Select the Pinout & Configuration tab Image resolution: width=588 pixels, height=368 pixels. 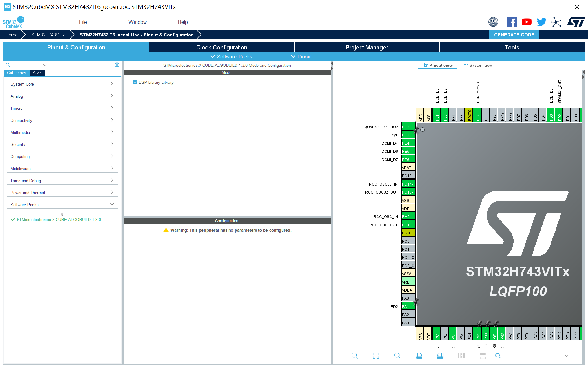(76, 47)
